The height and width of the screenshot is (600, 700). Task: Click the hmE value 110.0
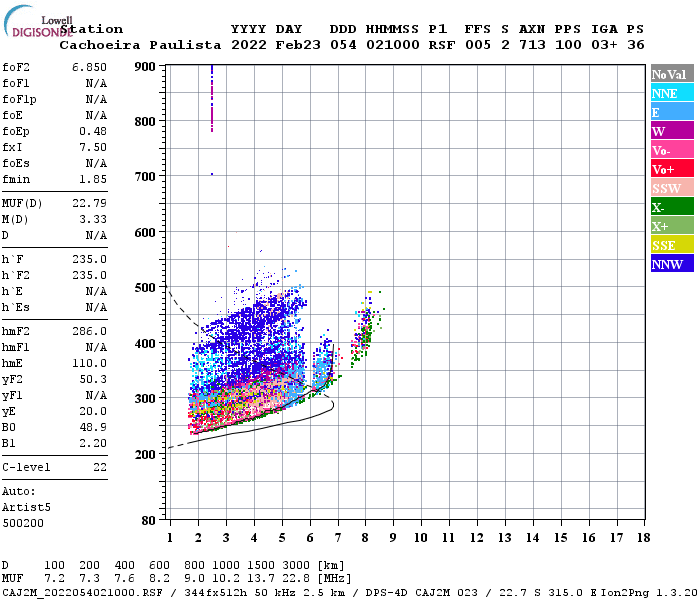click(x=90, y=363)
